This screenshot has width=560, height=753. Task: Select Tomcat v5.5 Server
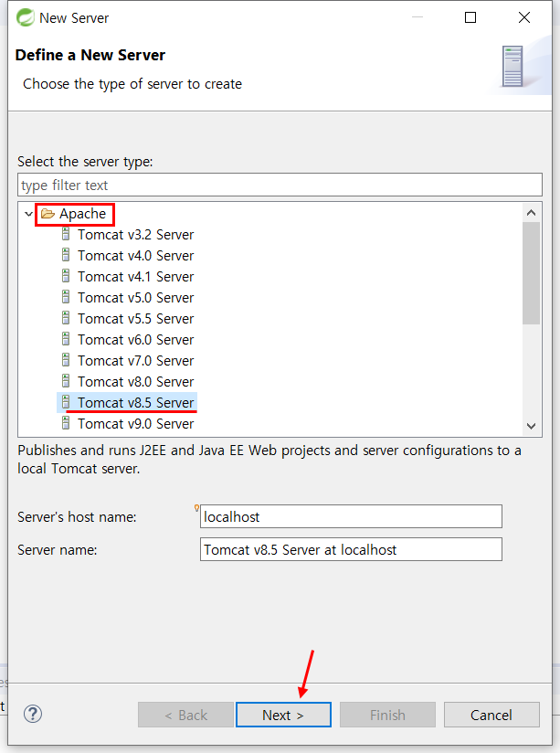[135, 318]
